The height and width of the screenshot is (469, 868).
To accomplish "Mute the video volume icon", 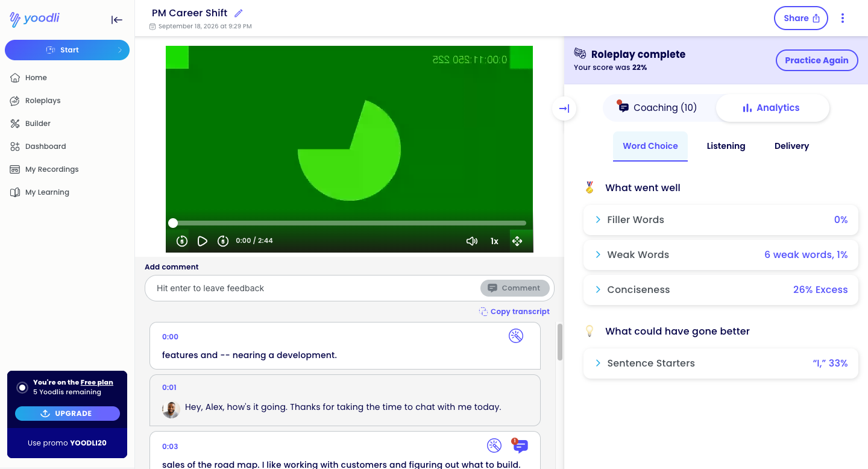I will point(472,241).
